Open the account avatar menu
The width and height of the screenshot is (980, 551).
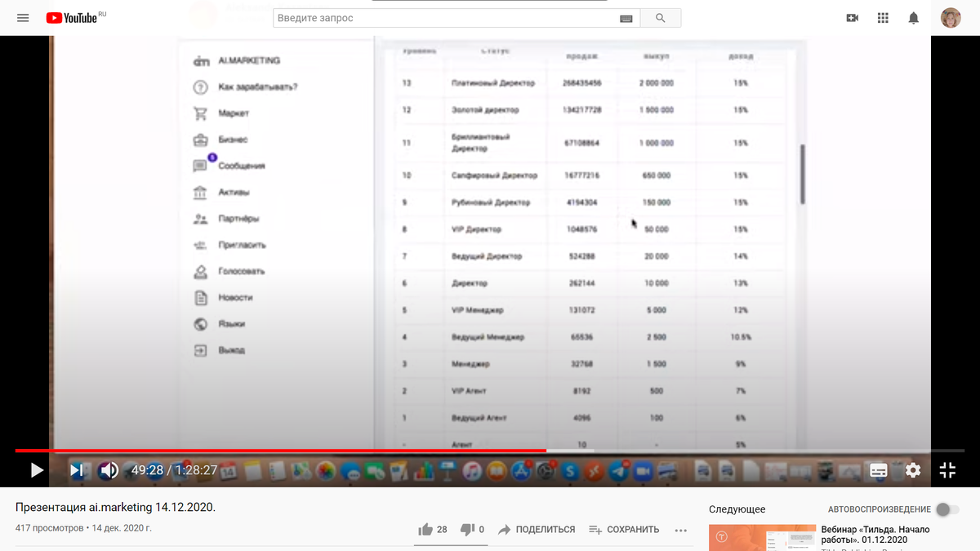pyautogui.click(x=951, y=18)
